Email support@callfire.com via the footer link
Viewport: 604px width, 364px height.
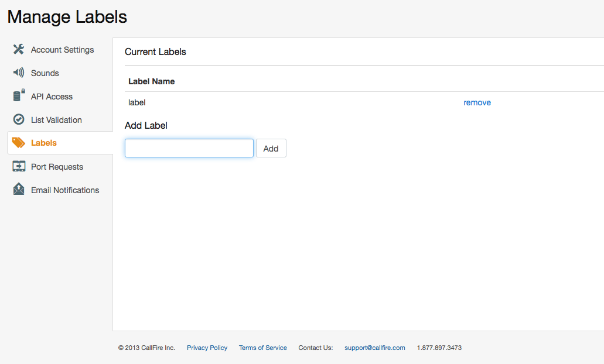[x=374, y=347]
